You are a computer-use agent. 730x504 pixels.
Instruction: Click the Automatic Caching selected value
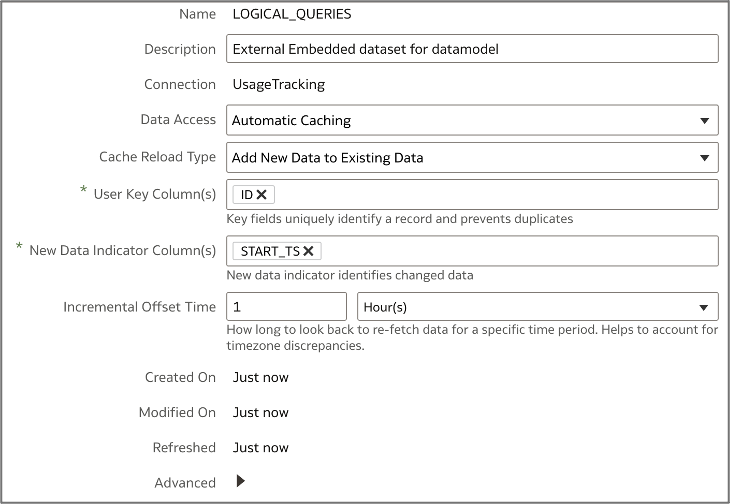pyautogui.click(x=291, y=121)
